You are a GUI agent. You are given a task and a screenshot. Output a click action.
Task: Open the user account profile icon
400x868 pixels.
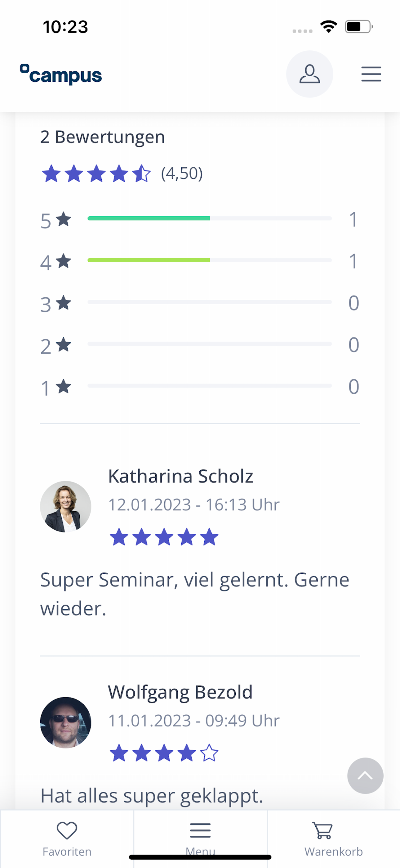[309, 74]
